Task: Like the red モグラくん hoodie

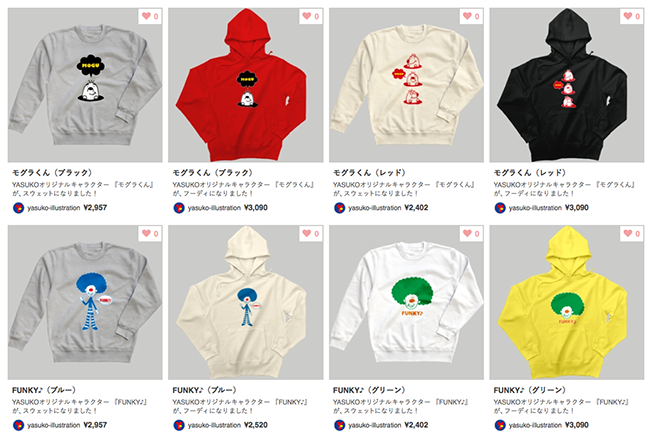Action: click(311, 16)
